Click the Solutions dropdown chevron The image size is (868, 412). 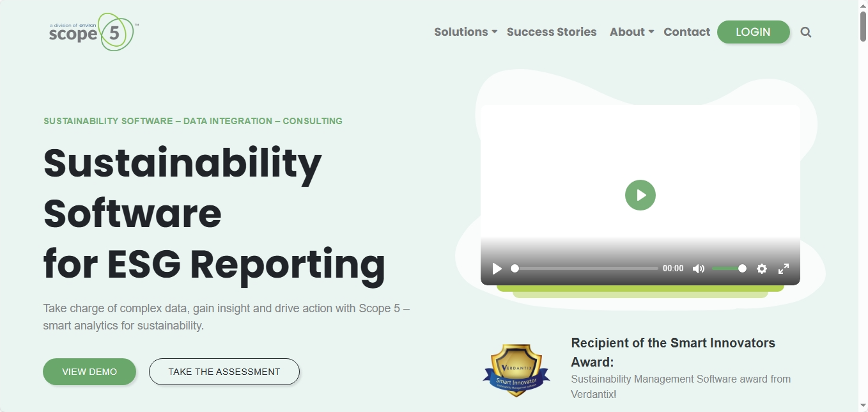(494, 32)
